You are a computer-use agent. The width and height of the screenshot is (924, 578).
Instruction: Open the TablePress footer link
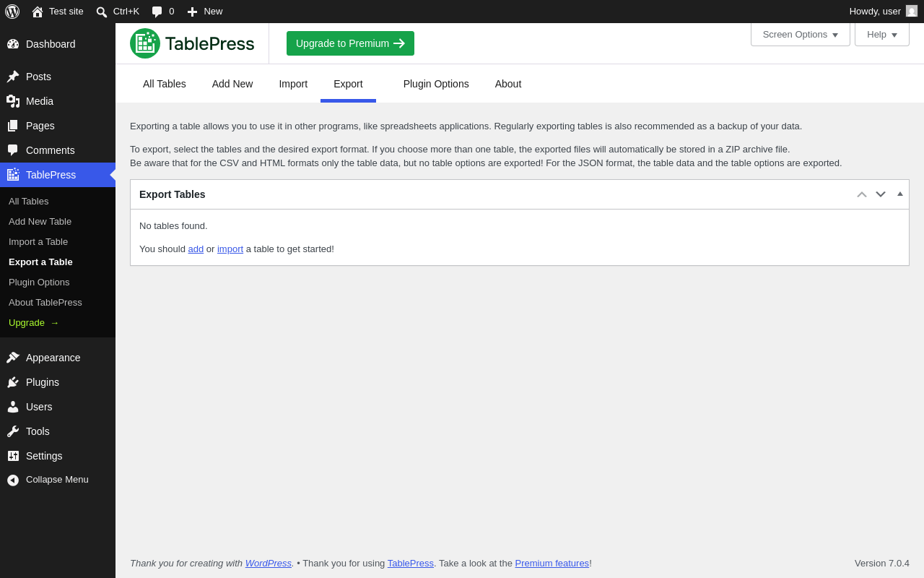pos(411,563)
